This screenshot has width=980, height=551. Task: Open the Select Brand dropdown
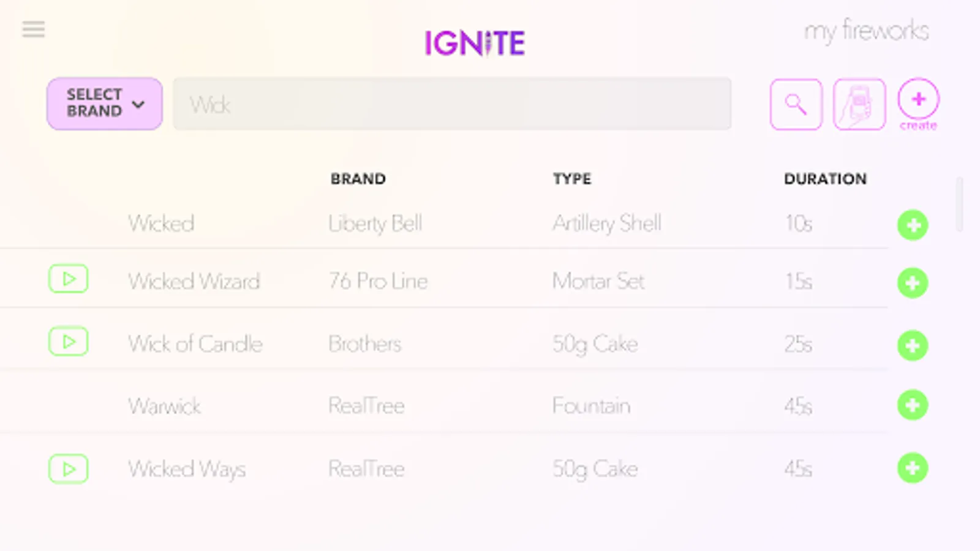click(x=105, y=103)
